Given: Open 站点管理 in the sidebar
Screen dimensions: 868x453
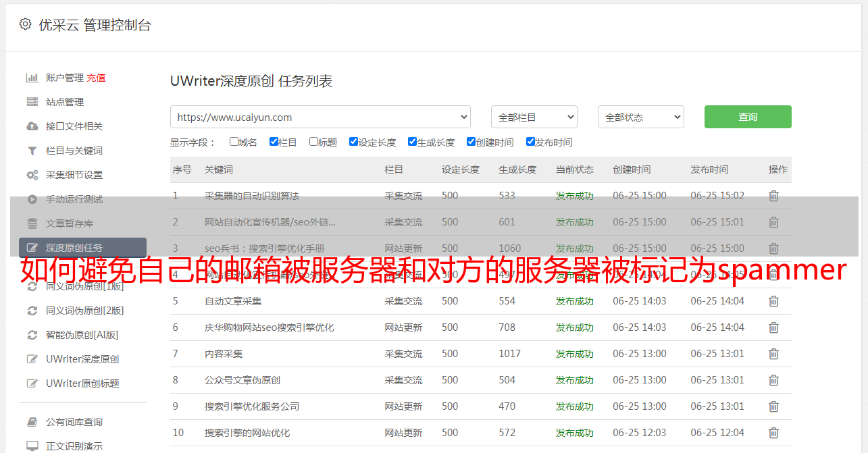Looking at the screenshot, I should [65, 102].
